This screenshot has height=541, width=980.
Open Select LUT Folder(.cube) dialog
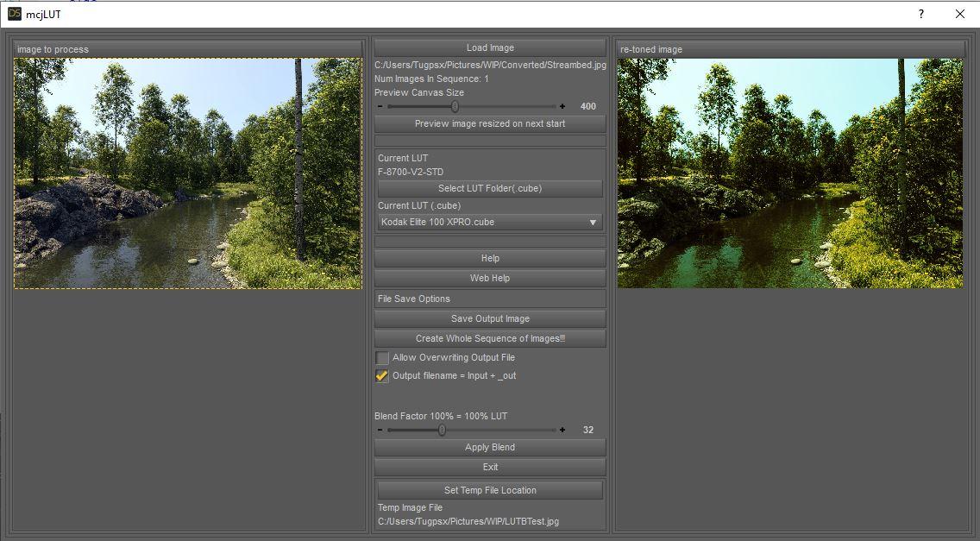click(x=490, y=188)
